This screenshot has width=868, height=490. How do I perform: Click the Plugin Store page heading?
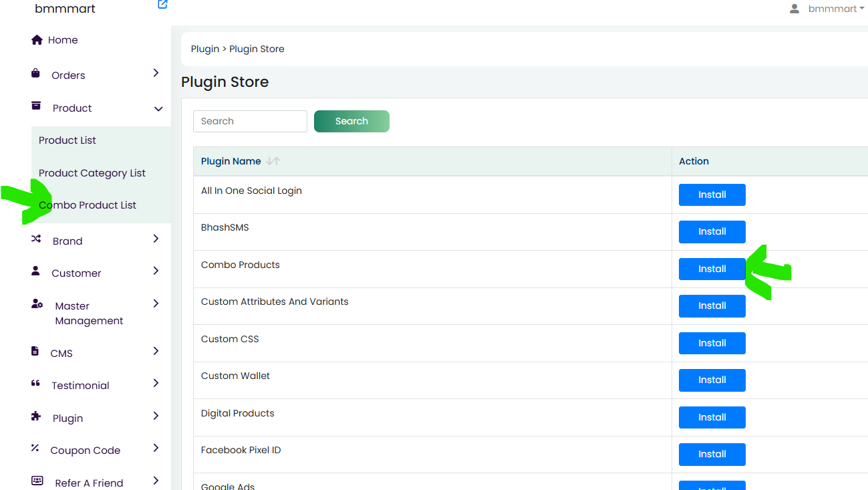coord(225,82)
